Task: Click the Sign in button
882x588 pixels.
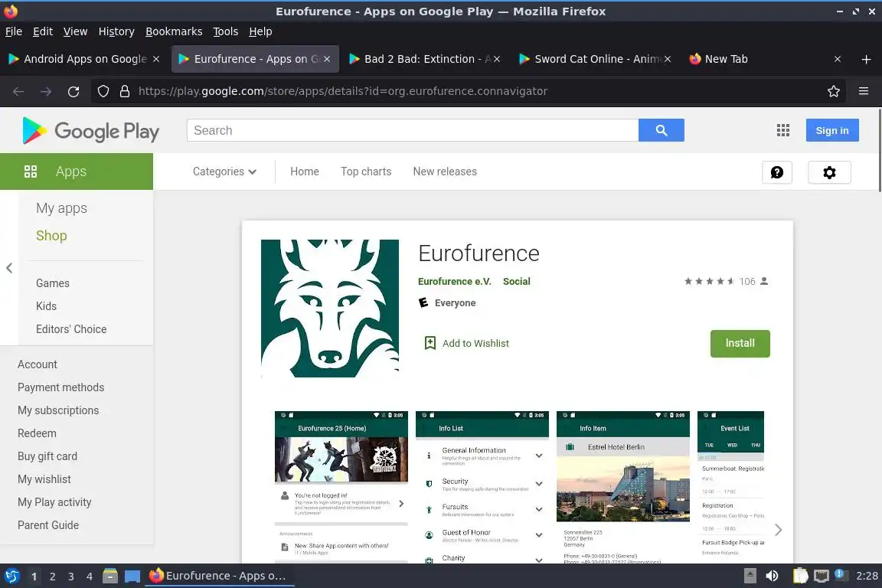Action: (x=832, y=131)
